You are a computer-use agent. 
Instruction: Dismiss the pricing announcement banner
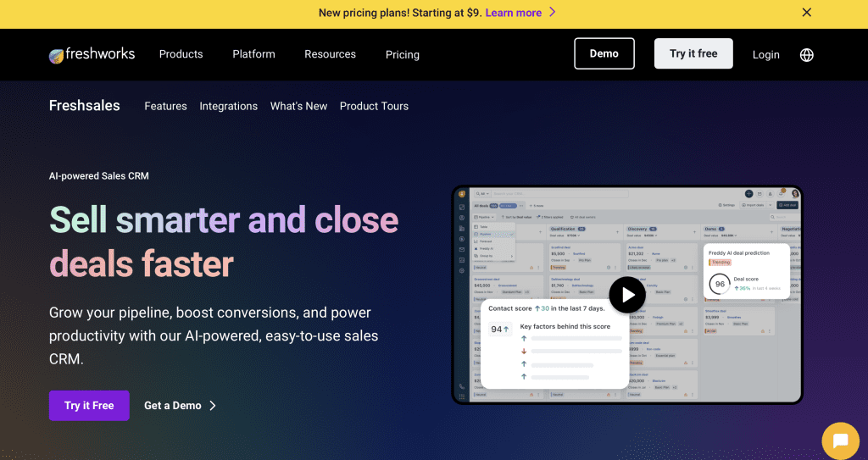[x=807, y=12]
